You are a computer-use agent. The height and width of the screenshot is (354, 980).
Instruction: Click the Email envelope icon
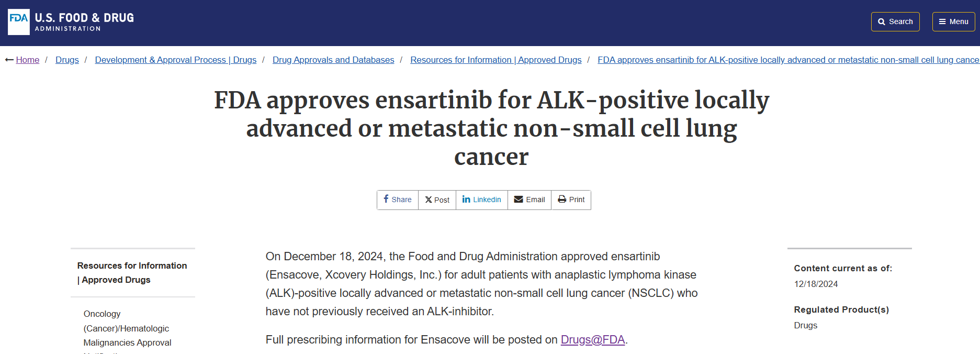(x=519, y=199)
